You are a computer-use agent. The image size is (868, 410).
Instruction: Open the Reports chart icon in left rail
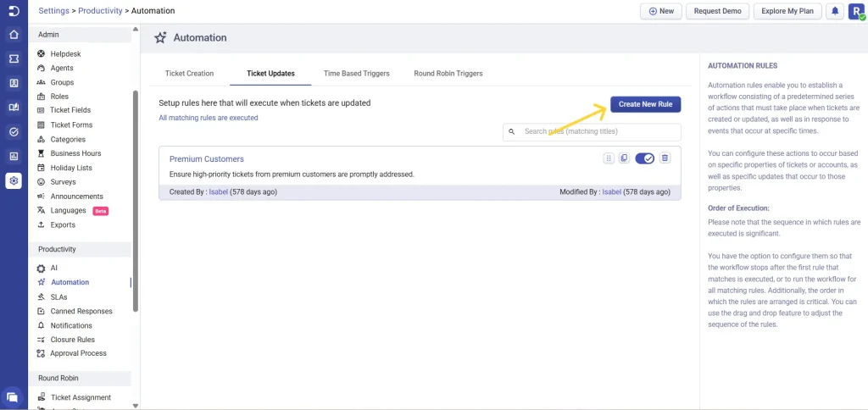pos(14,156)
